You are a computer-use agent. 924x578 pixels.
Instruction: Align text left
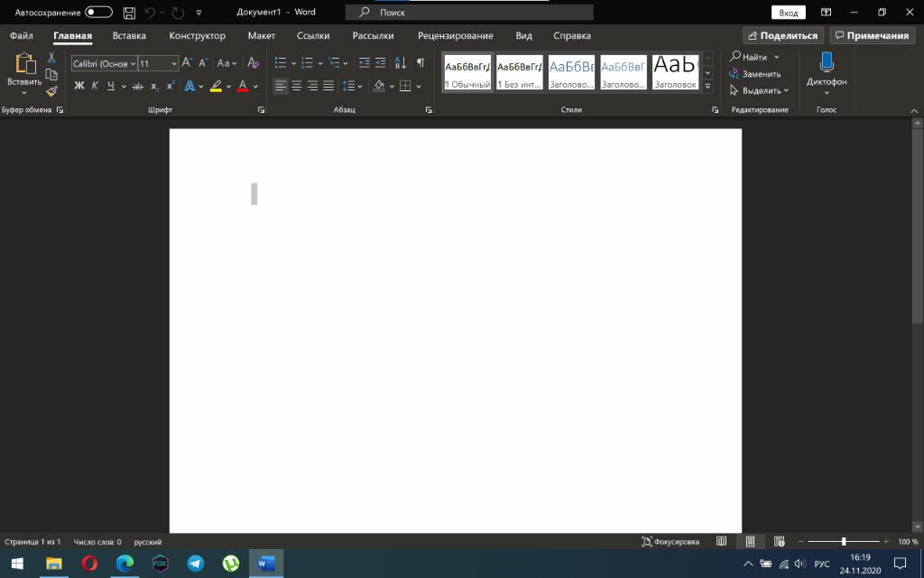tap(281, 86)
